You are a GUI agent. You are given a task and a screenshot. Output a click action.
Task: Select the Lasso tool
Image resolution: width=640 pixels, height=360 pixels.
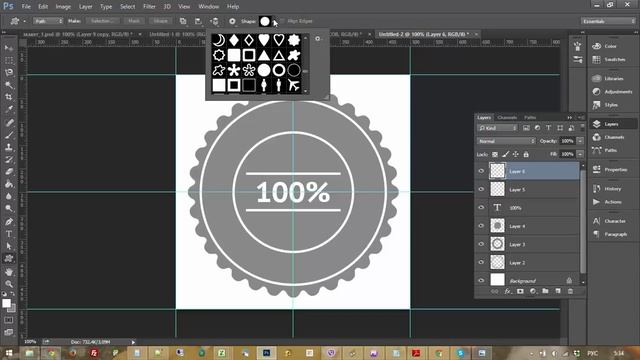pos(9,72)
